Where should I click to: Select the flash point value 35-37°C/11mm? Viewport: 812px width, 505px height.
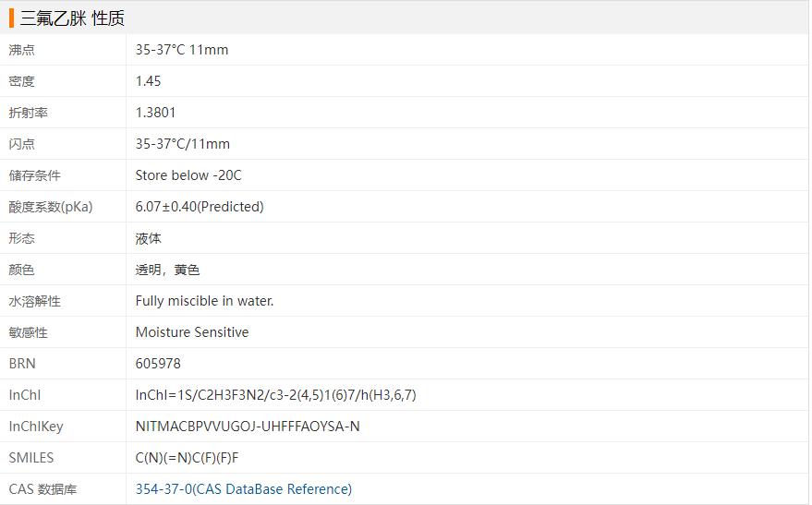tap(182, 144)
